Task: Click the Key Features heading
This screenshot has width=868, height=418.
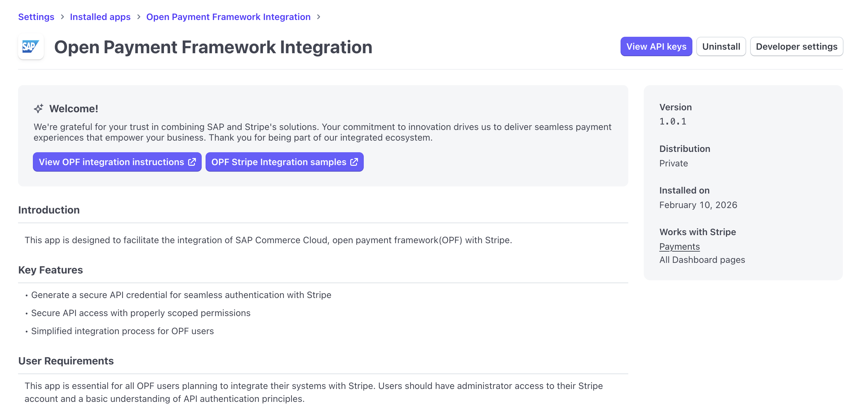Action: (x=51, y=270)
